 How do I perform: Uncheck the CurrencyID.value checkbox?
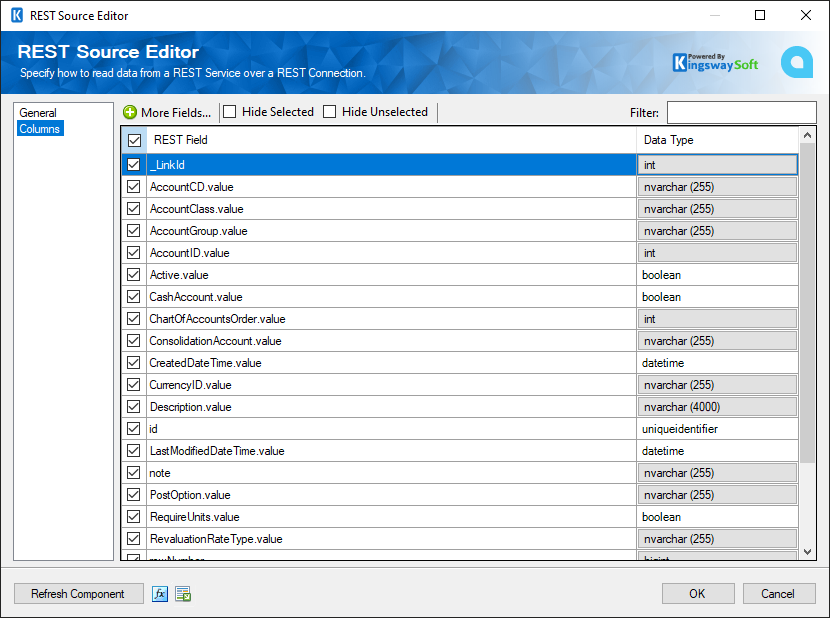click(133, 384)
